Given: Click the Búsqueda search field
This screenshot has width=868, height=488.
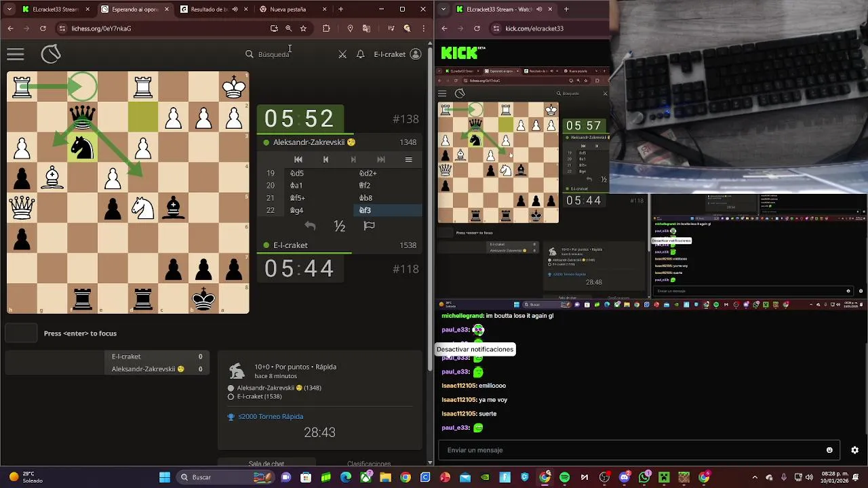Looking at the screenshot, I should point(274,54).
